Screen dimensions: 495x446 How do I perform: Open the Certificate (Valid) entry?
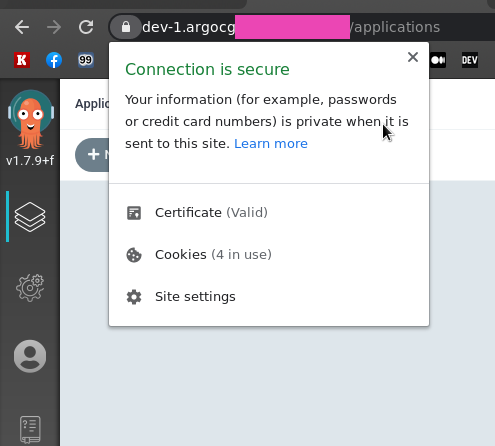269,213
